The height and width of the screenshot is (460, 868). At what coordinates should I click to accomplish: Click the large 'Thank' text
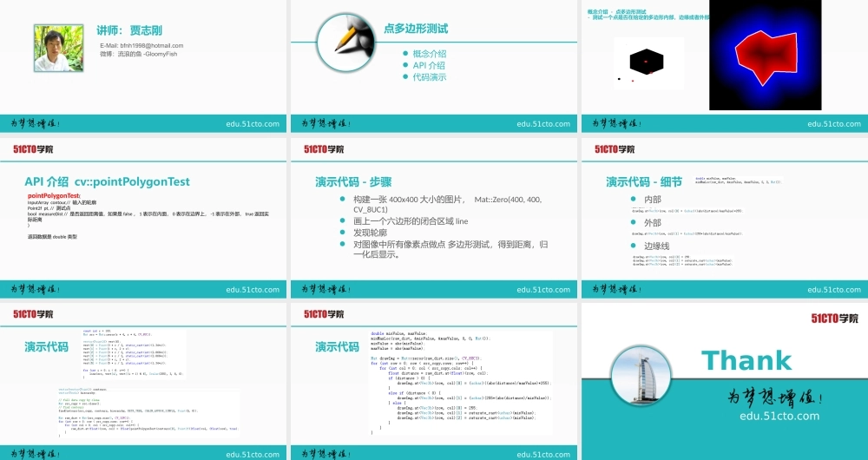pos(746,361)
